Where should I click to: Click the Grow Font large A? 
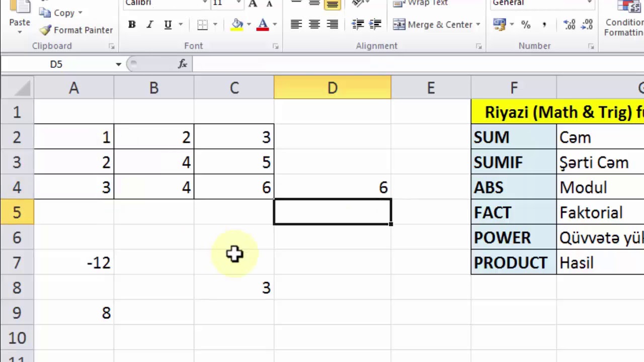(x=253, y=4)
